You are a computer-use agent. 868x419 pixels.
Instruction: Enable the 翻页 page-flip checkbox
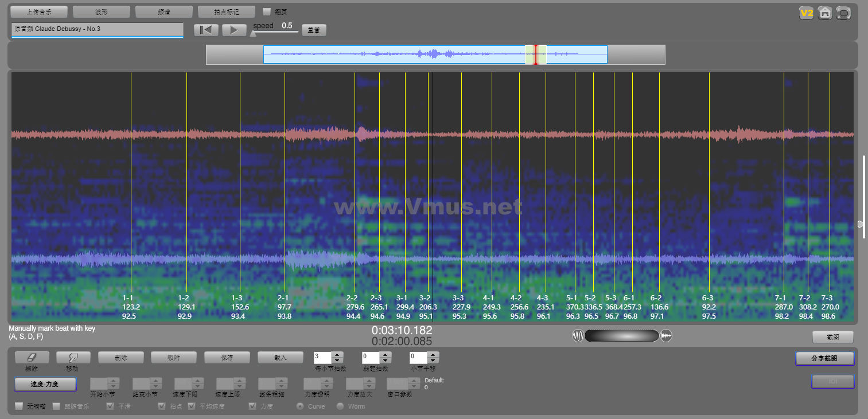tap(267, 11)
